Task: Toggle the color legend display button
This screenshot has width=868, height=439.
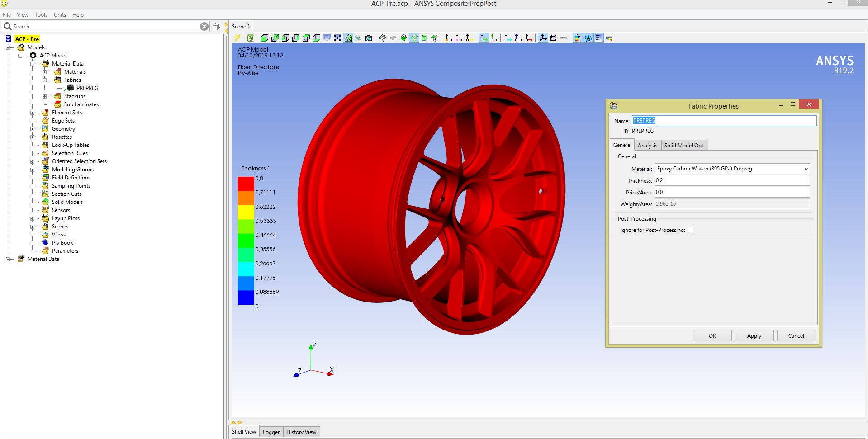Action: click(x=578, y=38)
